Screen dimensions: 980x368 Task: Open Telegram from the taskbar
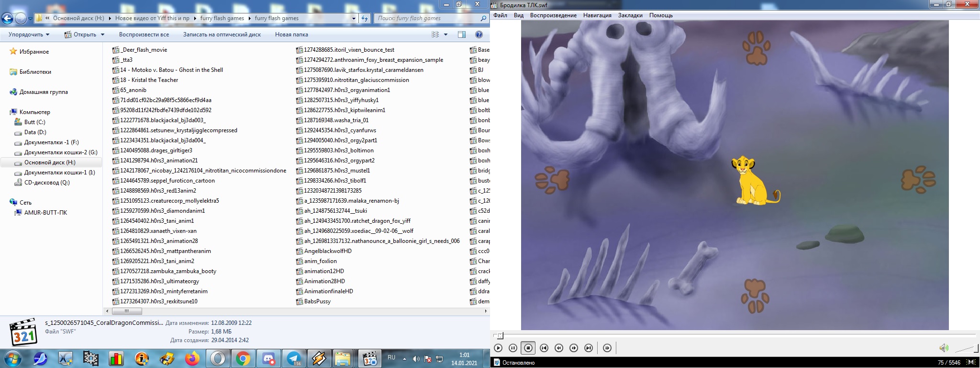[x=294, y=358]
